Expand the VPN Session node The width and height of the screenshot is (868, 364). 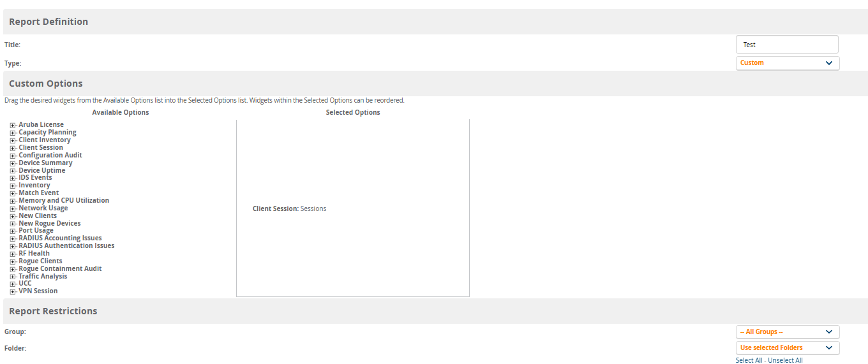coord(13,291)
